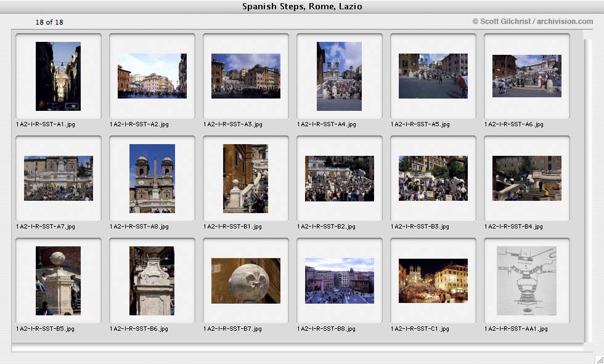Open the 1A2-I-R-SST-A7.jpg thumbnail
This screenshot has width=604, height=364.
[x=58, y=178]
